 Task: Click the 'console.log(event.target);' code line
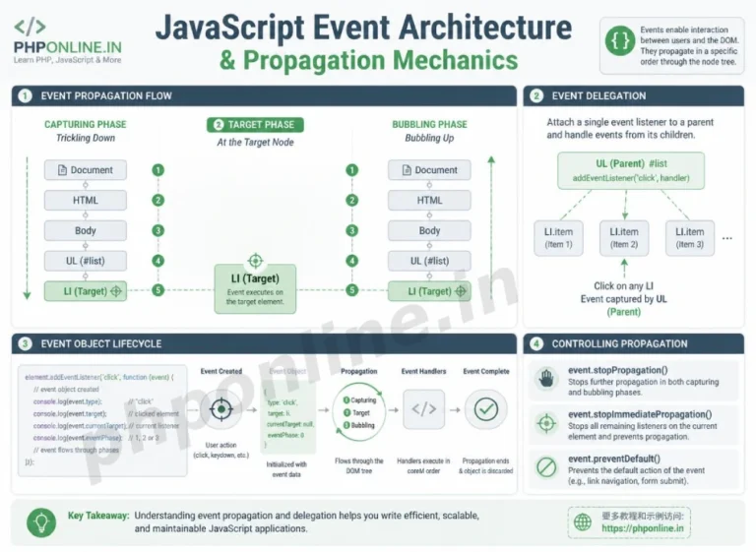[70, 413]
